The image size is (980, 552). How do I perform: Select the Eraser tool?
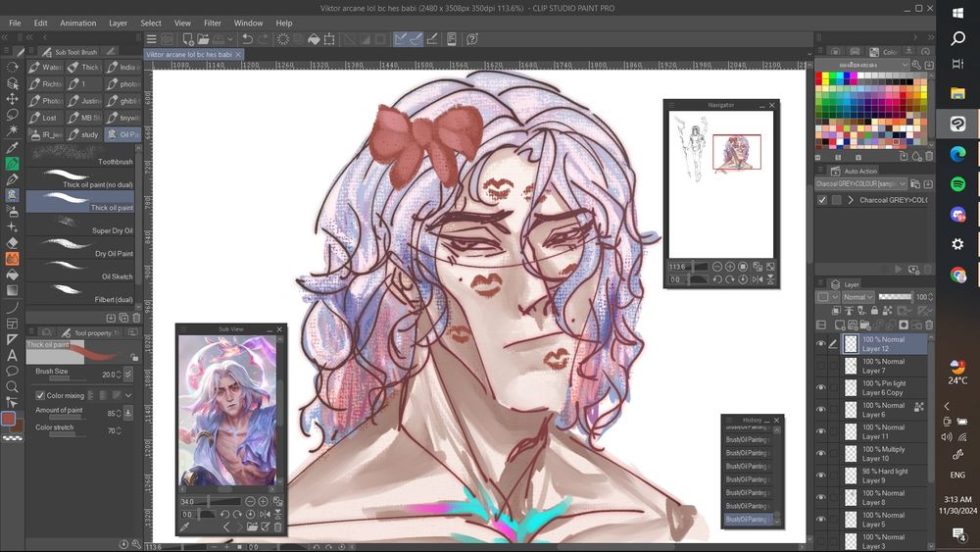[x=12, y=242]
